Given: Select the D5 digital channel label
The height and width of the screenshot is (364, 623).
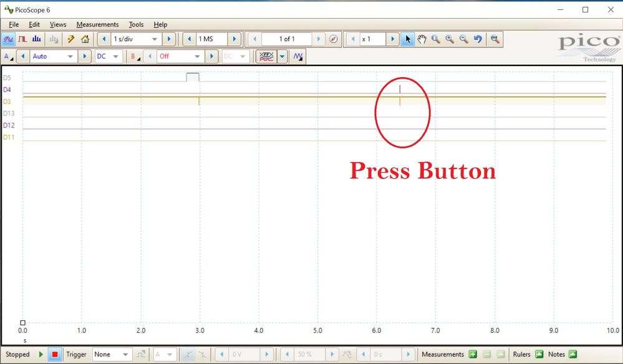Looking at the screenshot, I should pos(7,78).
